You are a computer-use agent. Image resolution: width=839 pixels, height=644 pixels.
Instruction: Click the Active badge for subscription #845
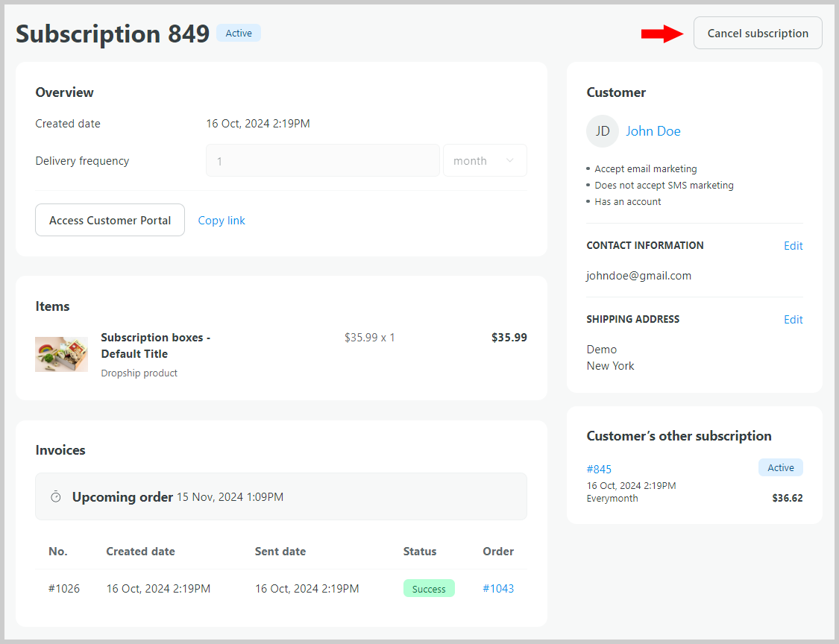(x=780, y=468)
